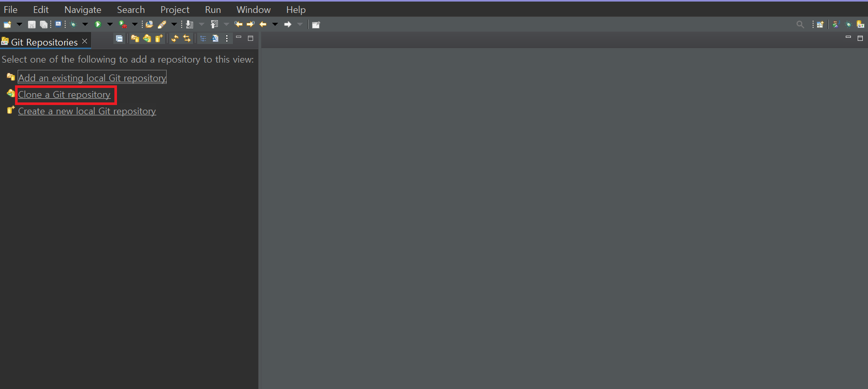This screenshot has height=389, width=868.
Task: Expand the Back history dropdown arrow
Action: pyautogui.click(x=275, y=24)
